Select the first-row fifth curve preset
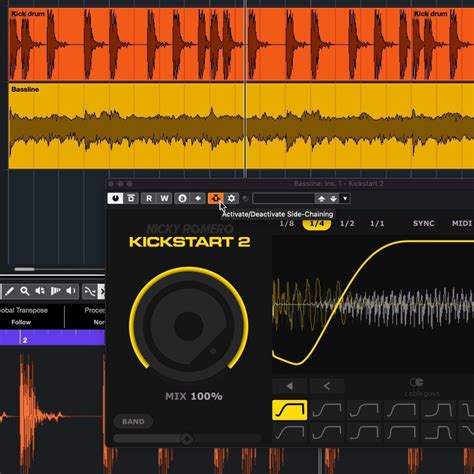474x474 pixels. click(438, 410)
